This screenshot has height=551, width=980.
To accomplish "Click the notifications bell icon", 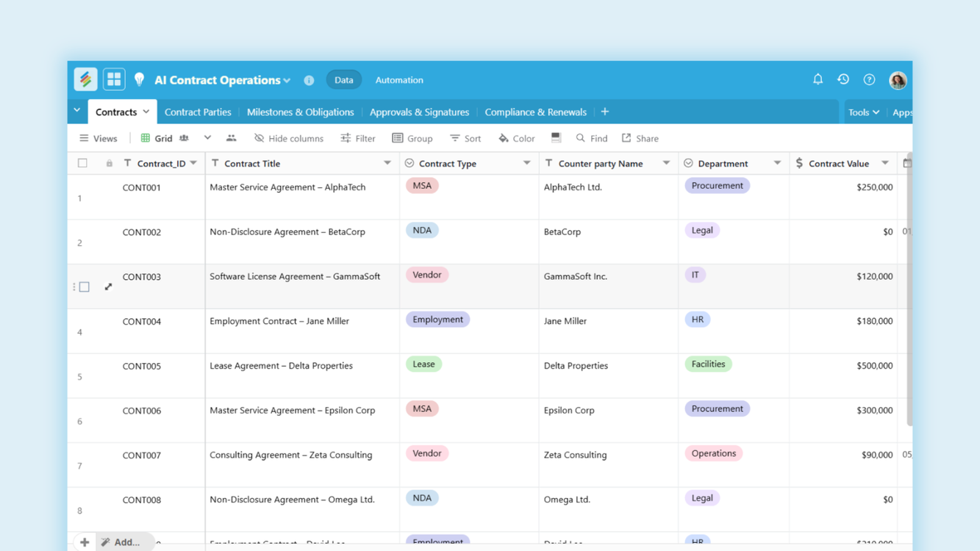I will tap(817, 79).
